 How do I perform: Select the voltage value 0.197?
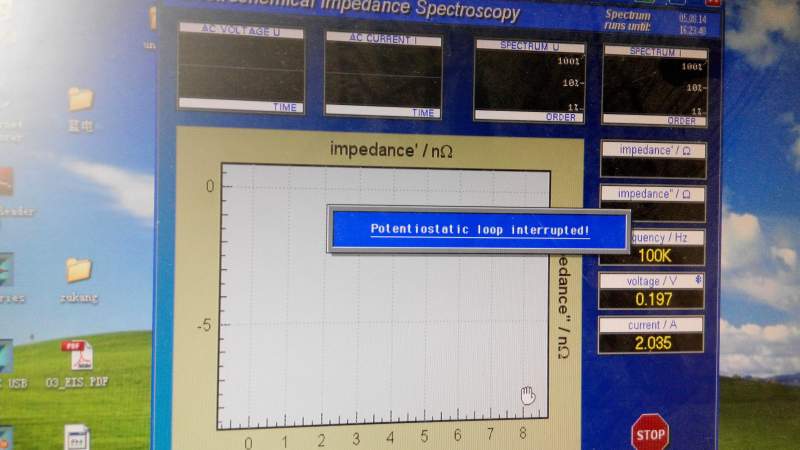pos(653,299)
